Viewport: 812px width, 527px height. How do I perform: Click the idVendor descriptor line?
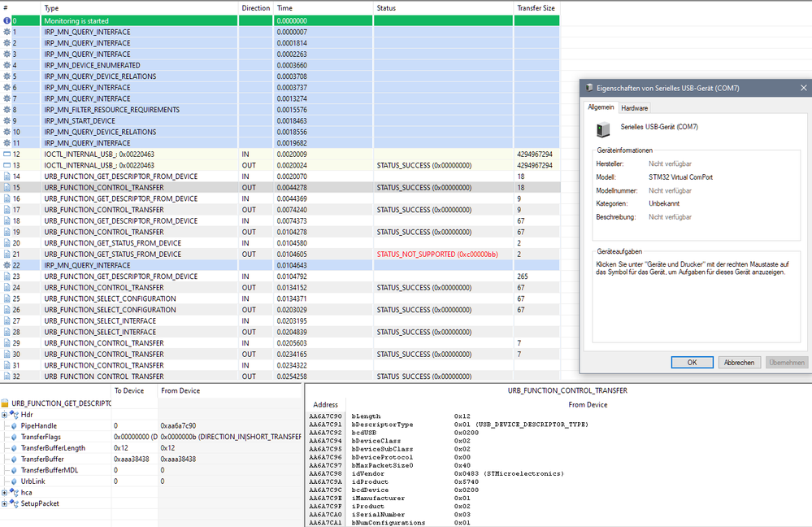click(x=436, y=473)
